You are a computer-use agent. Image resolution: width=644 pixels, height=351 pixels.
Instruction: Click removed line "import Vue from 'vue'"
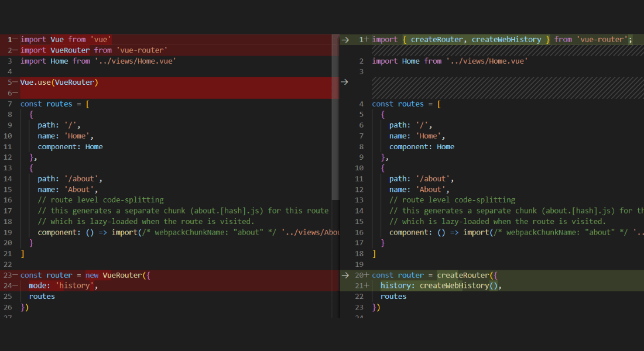tap(66, 39)
